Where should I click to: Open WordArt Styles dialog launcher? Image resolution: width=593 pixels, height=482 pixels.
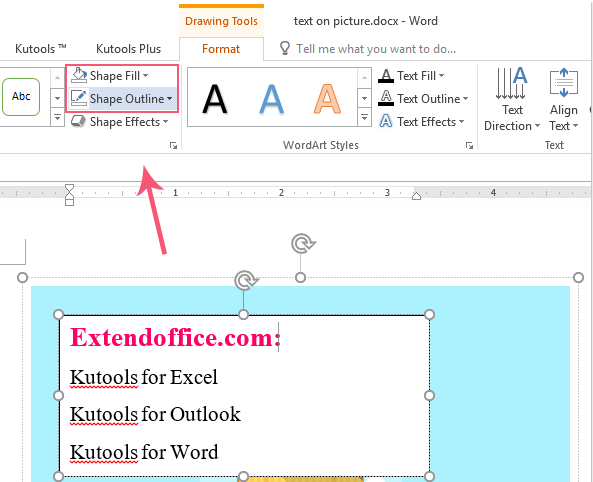pos(469,145)
